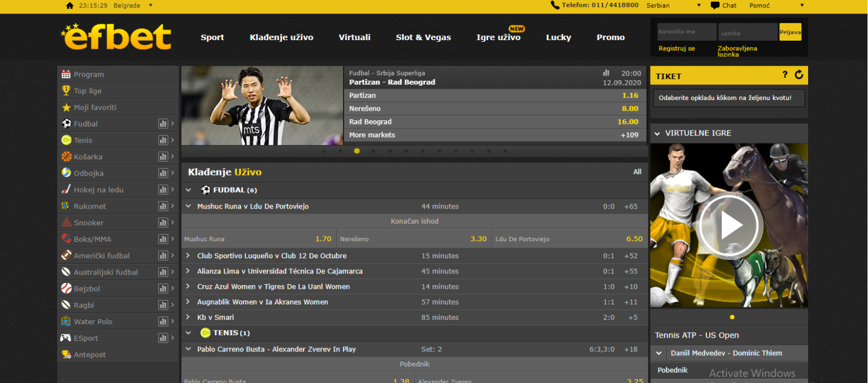Open the Klađenje uživo menu
868x383 pixels.
pyautogui.click(x=281, y=37)
